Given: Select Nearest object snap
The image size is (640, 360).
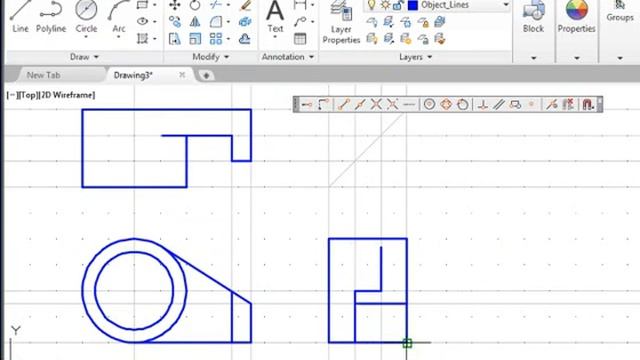Looking at the screenshot, I should click(552, 105).
